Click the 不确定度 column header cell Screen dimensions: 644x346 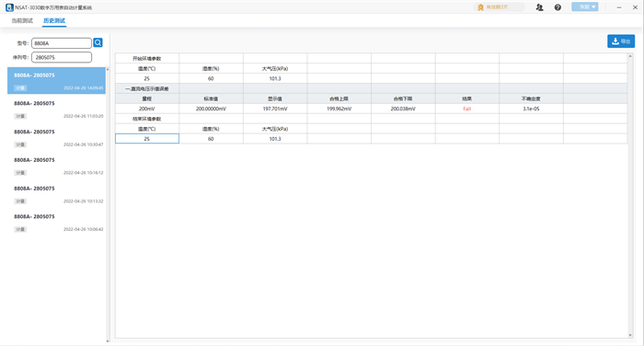click(x=532, y=98)
